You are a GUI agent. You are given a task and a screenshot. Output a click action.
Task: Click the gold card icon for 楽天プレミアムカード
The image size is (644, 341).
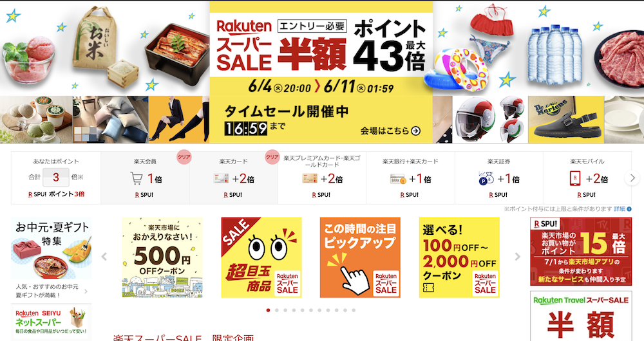point(310,178)
